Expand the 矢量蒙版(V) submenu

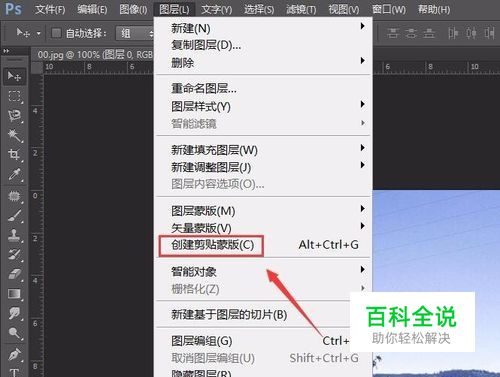coord(362,226)
